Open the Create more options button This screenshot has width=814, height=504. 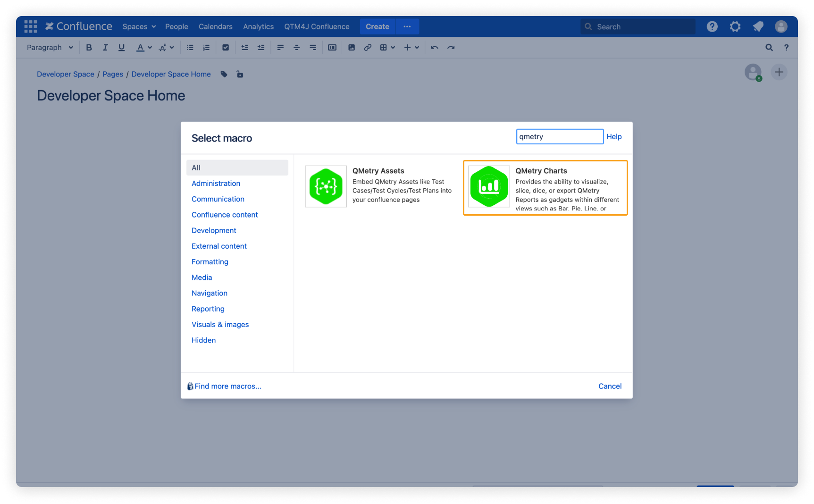[x=407, y=26]
